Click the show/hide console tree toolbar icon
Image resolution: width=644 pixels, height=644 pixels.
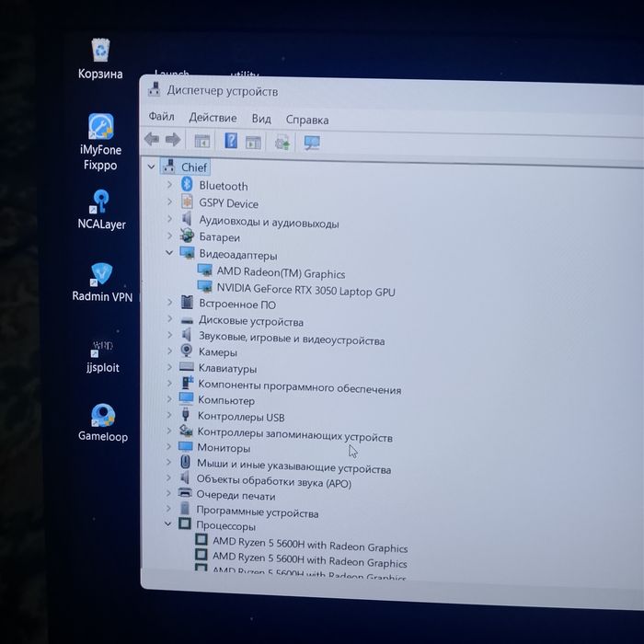click(202, 141)
